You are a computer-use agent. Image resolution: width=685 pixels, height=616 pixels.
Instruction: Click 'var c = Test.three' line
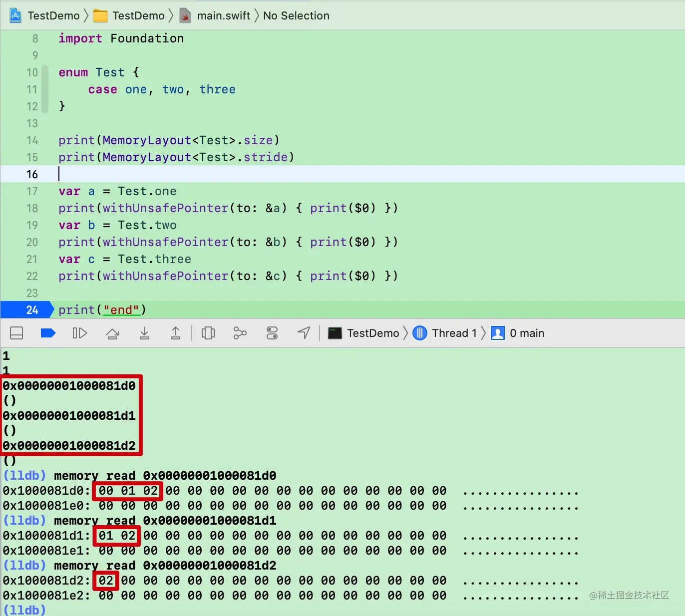pos(125,259)
